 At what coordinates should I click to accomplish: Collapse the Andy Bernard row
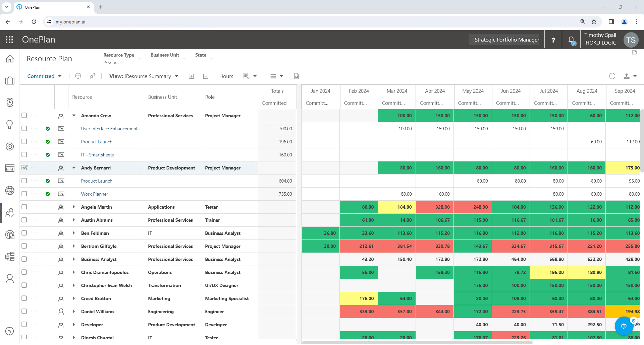pyautogui.click(x=74, y=168)
